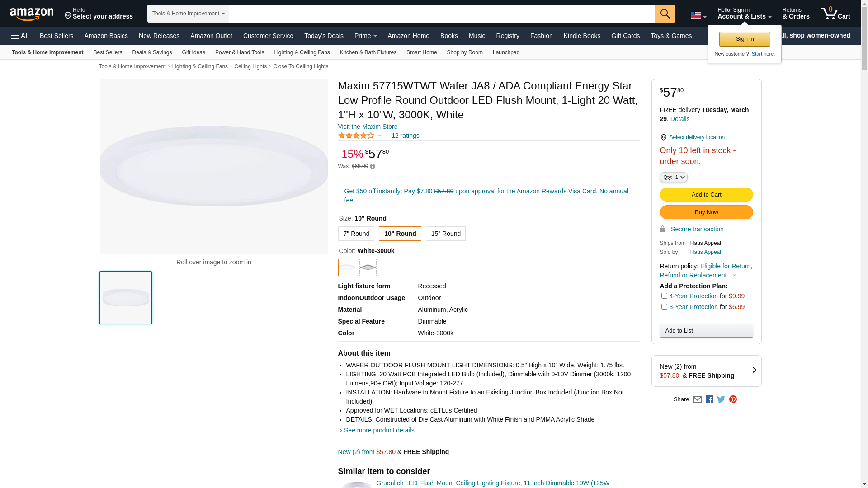The height and width of the screenshot is (488, 868).
Task: Open the All hamburger menu
Action: point(20,36)
